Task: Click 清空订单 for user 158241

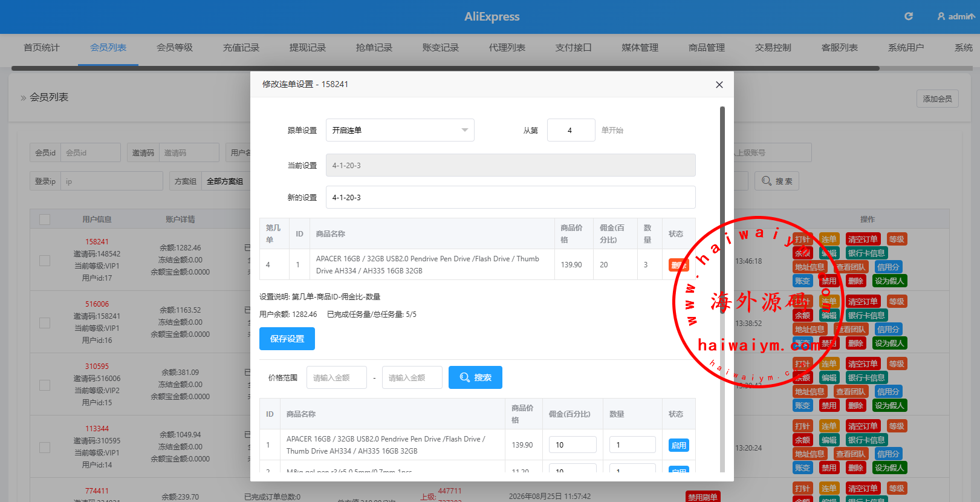Action: (863, 240)
